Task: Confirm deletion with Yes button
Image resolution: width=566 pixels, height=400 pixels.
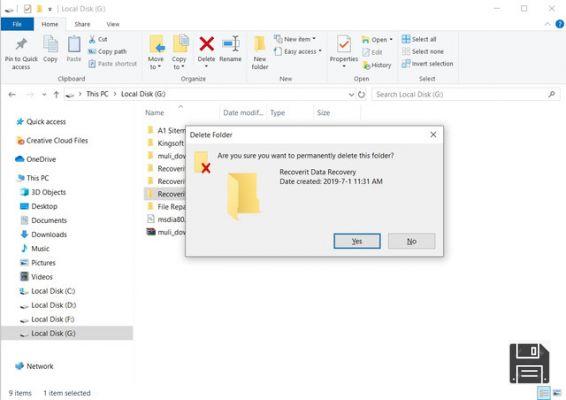Action: click(x=357, y=241)
